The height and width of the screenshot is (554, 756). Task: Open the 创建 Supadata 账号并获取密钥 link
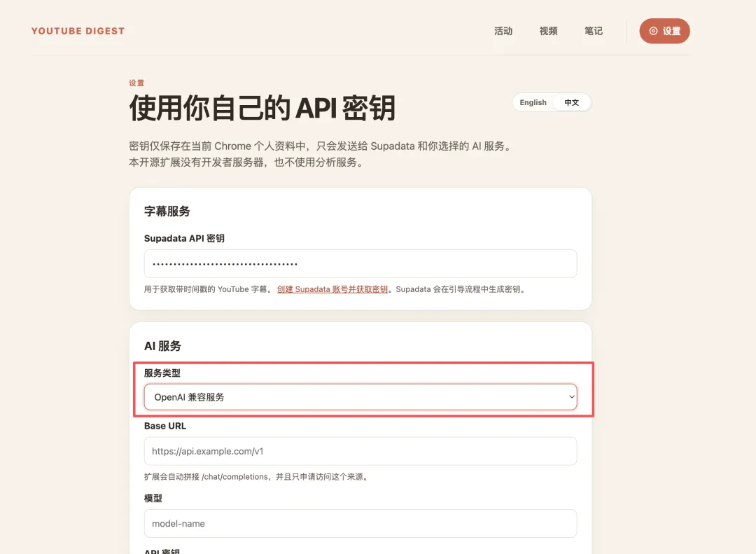pyautogui.click(x=332, y=289)
